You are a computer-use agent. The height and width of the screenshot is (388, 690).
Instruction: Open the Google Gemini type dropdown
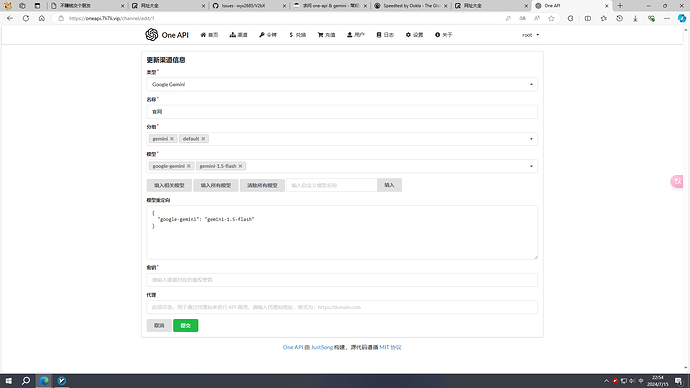pos(342,84)
